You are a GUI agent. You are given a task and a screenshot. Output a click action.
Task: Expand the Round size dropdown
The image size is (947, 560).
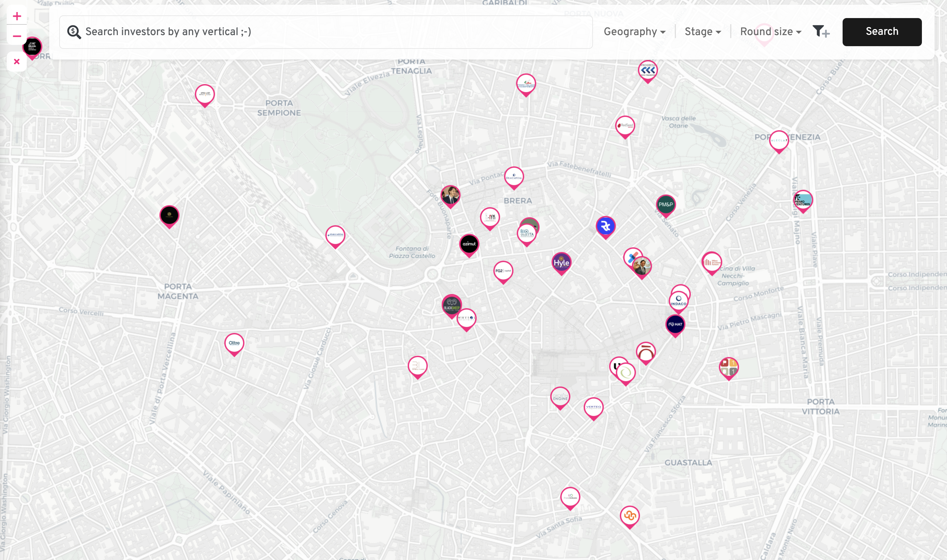pos(770,32)
